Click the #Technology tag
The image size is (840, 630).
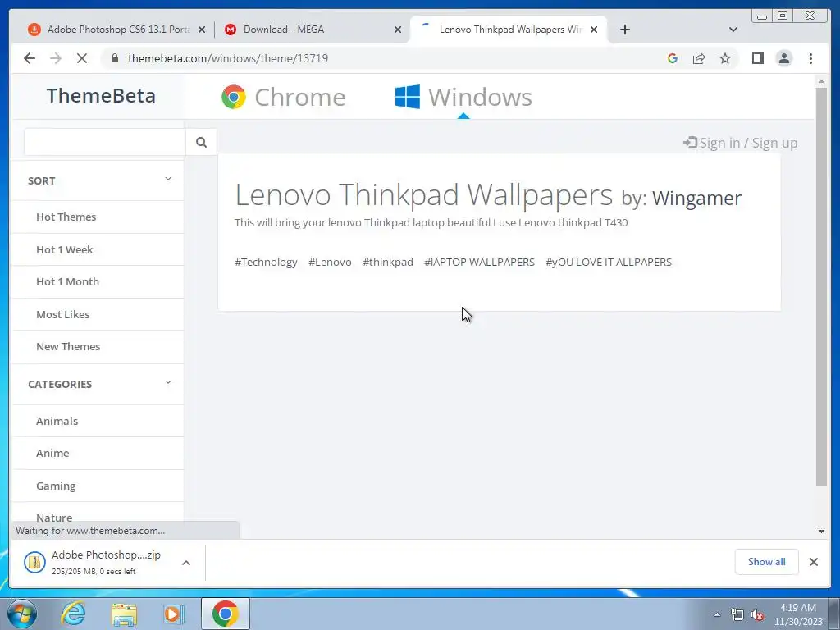coord(266,262)
